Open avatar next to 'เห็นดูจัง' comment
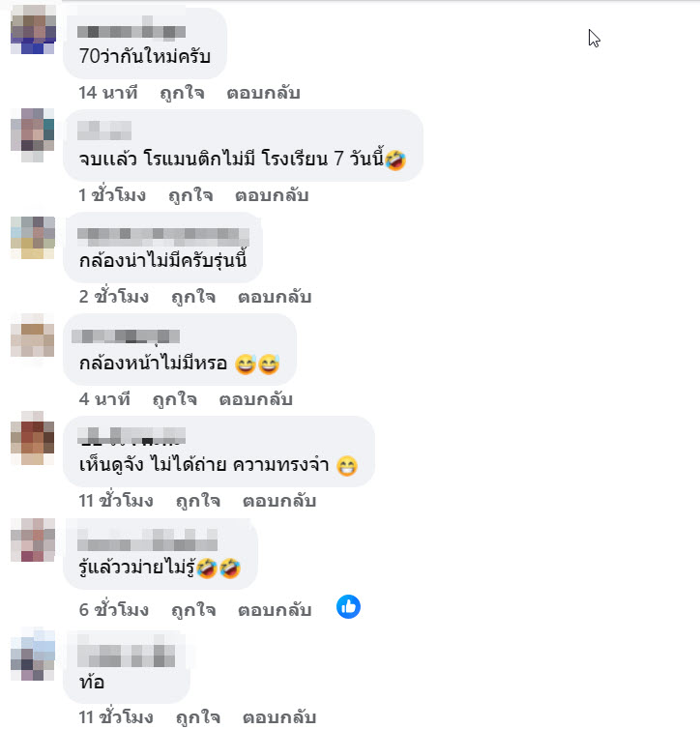 33,437
